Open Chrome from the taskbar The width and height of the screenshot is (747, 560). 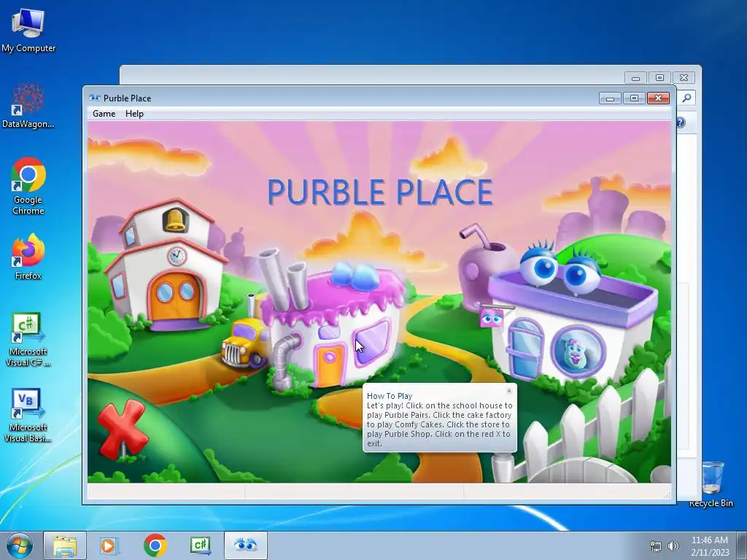pyautogui.click(x=155, y=545)
